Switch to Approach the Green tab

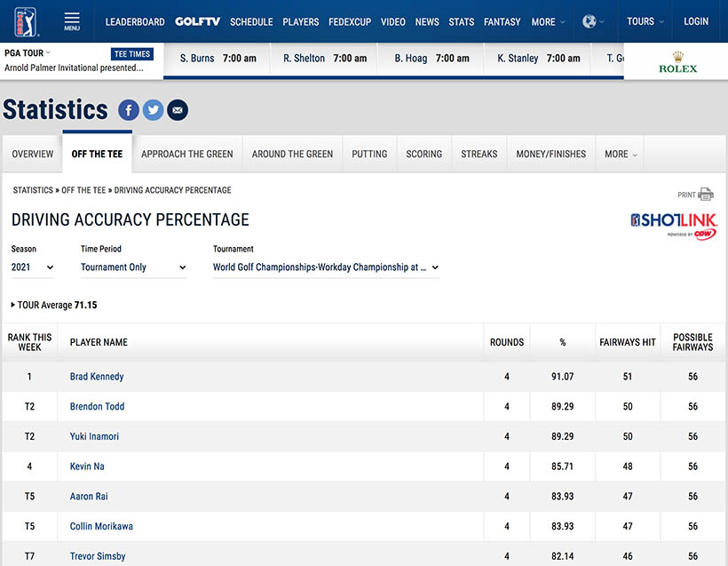click(x=186, y=154)
